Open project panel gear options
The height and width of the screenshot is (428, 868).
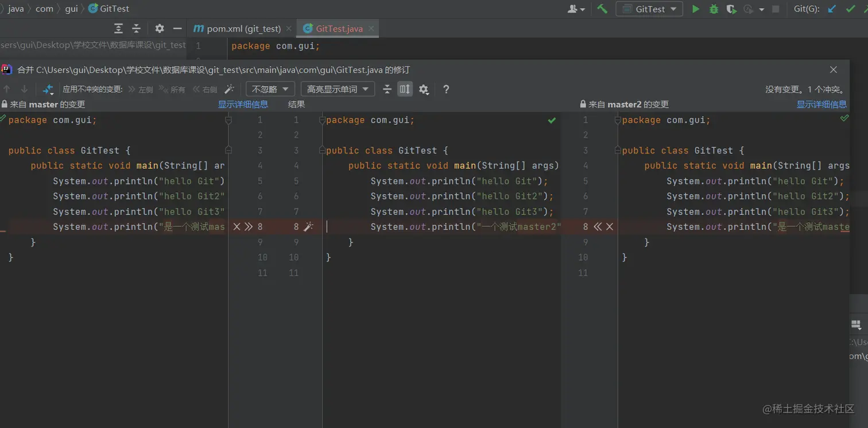(x=160, y=28)
